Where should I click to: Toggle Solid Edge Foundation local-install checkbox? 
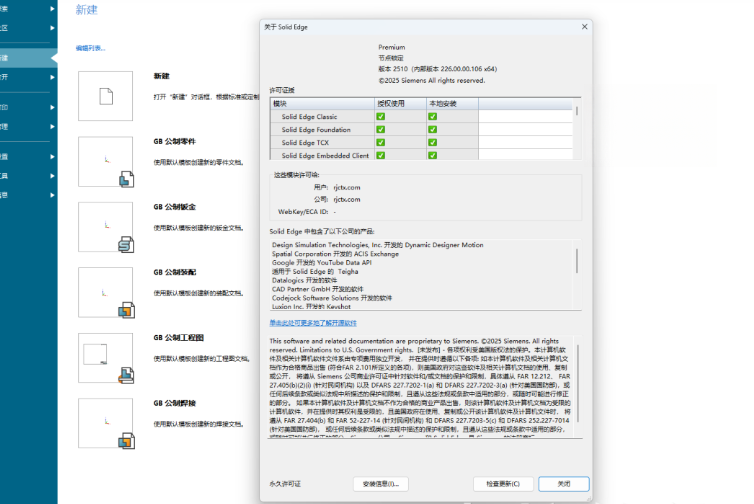tap(432, 129)
